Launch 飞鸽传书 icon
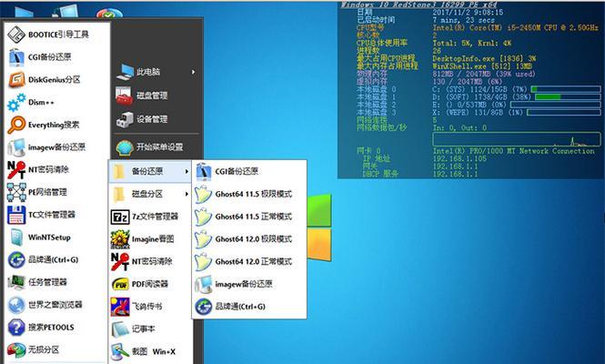 120,307
